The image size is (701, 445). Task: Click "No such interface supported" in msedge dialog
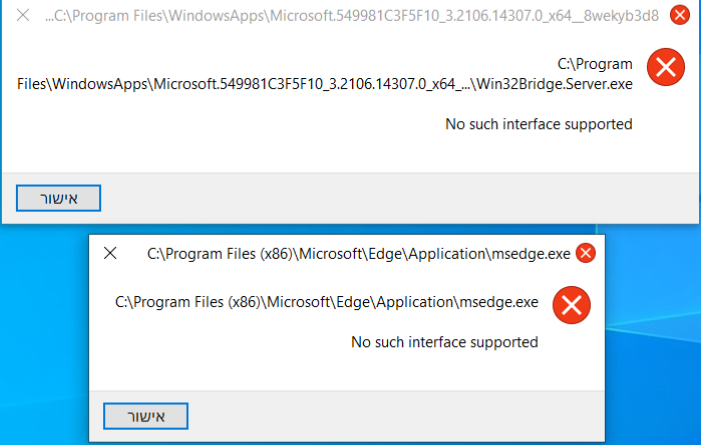tap(444, 342)
